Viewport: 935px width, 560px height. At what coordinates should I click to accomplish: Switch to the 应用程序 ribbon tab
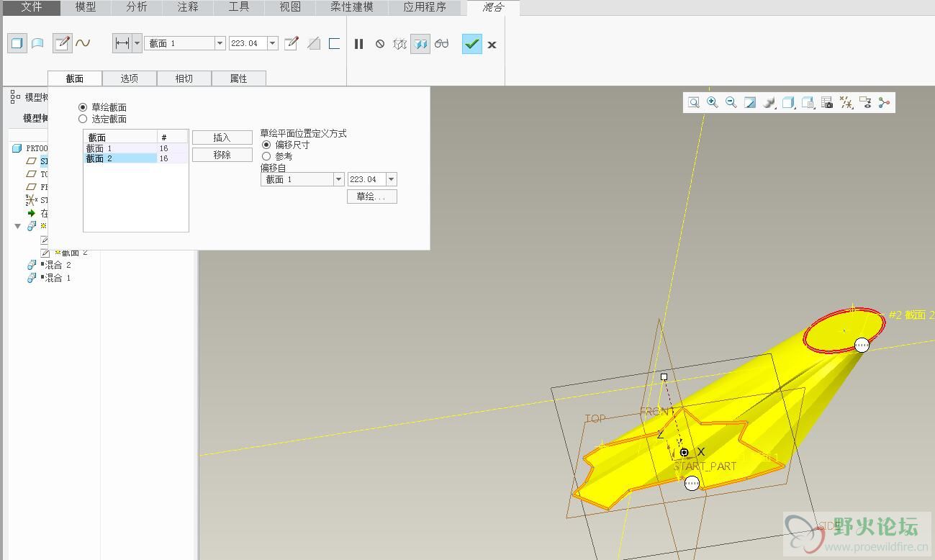point(425,7)
